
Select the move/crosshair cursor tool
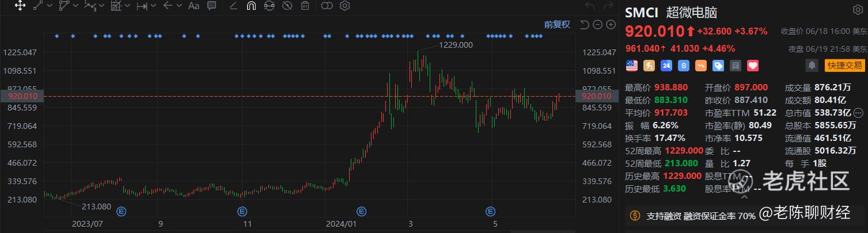[x=19, y=6]
